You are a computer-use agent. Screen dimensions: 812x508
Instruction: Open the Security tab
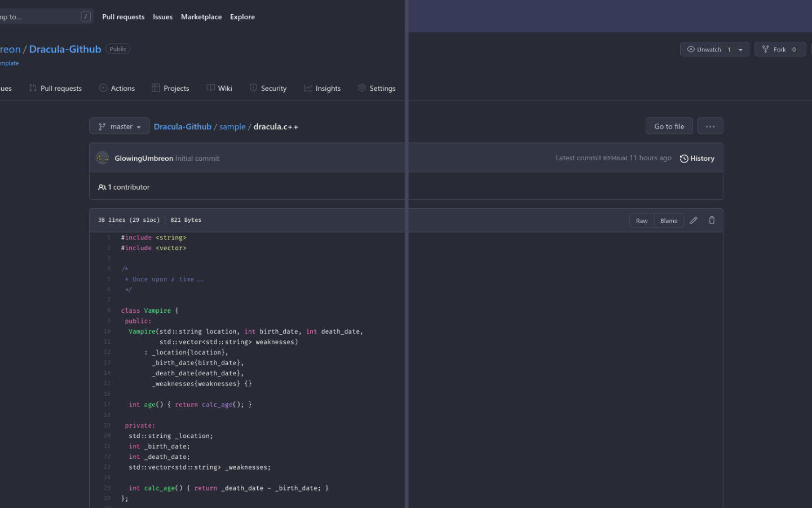click(x=268, y=88)
